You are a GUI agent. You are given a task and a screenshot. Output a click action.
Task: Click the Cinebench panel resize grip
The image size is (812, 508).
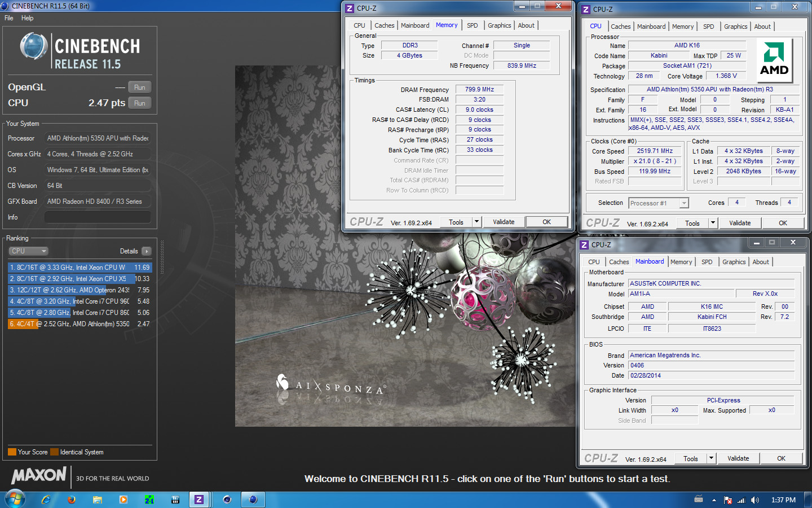[x=162, y=257]
